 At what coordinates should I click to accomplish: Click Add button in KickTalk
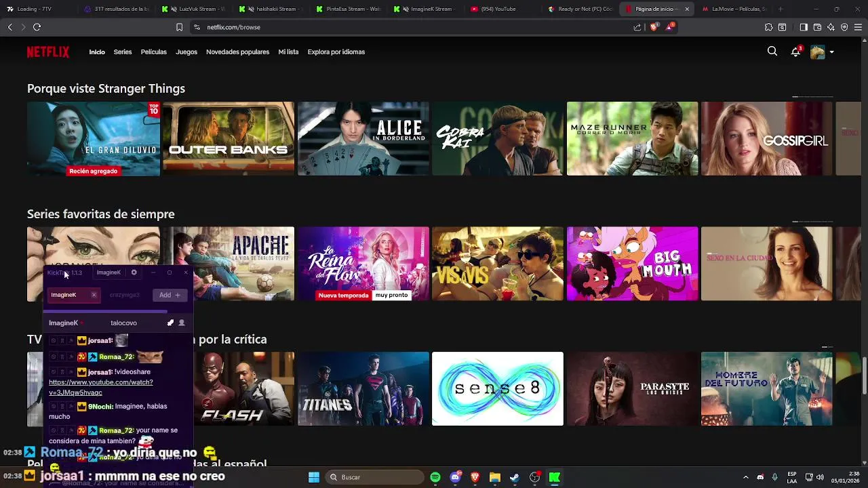pos(170,295)
